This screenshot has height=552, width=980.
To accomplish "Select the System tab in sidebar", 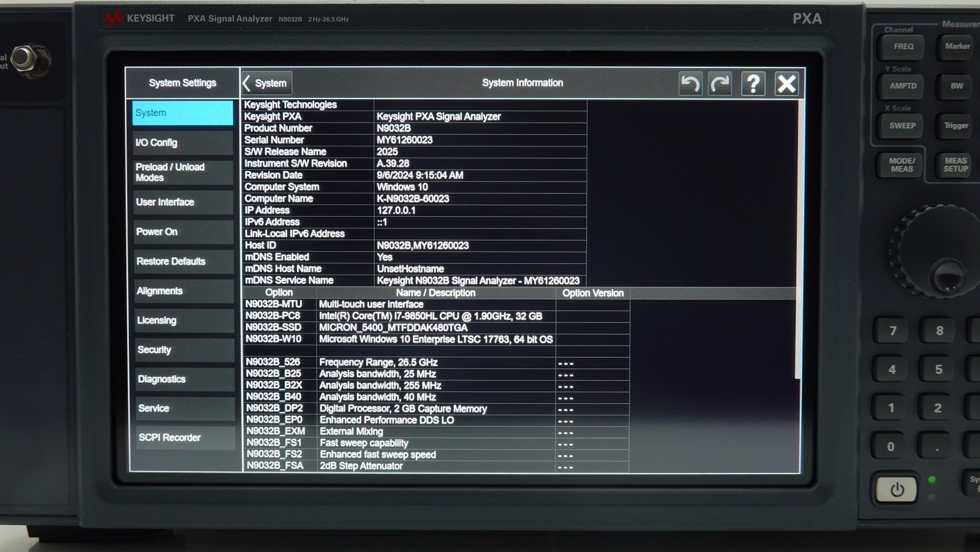I will click(x=183, y=113).
